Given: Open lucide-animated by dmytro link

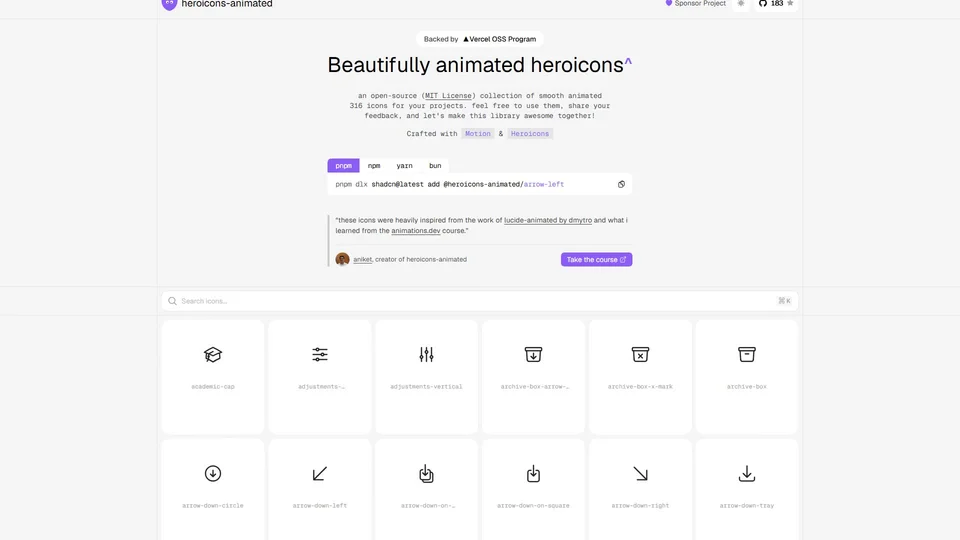Looking at the screenshot, I should [x=548, y=220].
